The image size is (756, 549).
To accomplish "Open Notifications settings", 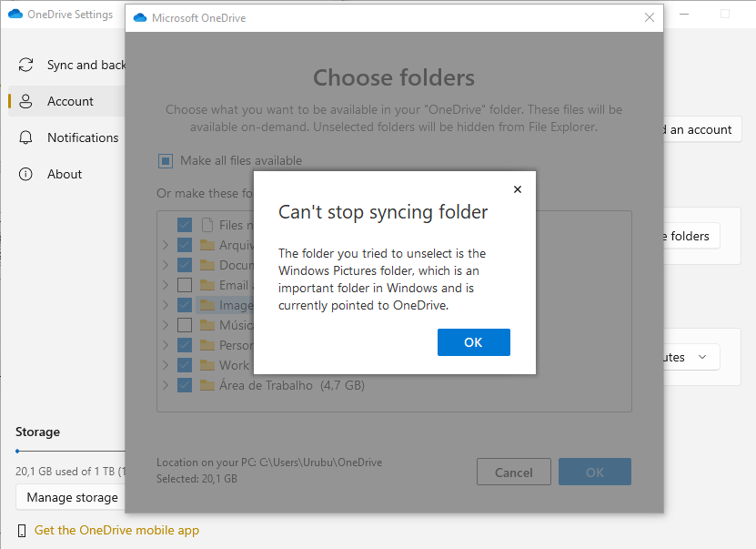I will [66, 137].
